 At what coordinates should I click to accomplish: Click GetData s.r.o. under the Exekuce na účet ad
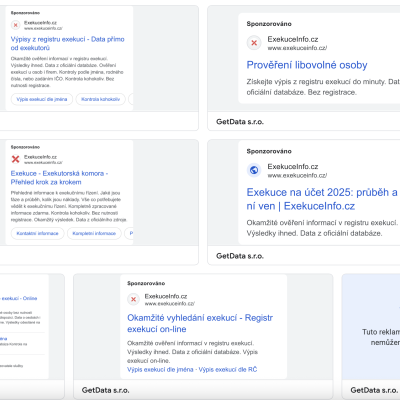pyautogui.click(x=240, y=256)
